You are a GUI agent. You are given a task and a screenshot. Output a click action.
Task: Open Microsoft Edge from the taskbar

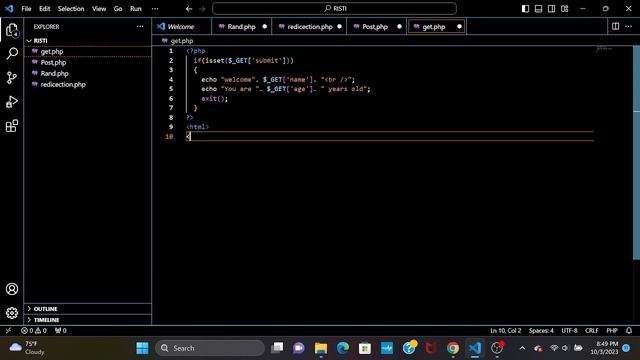[x=343, y=348]
